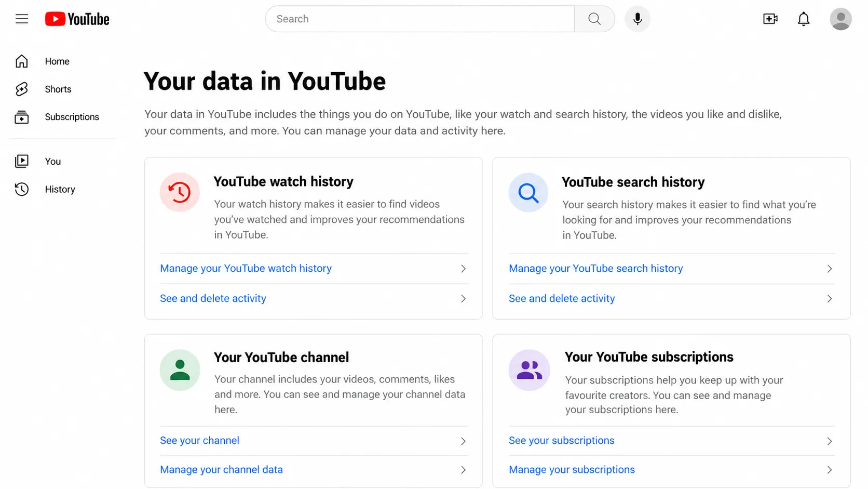The image size is (868, 489).
Task: Click the Home sidebar icon
Action: pos(22,61)
